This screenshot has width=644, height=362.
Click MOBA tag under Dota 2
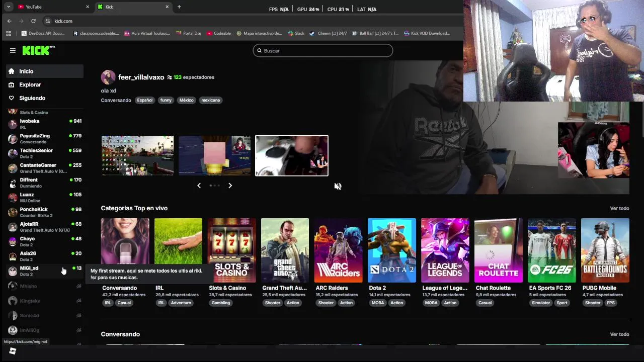tap(378, 303)
